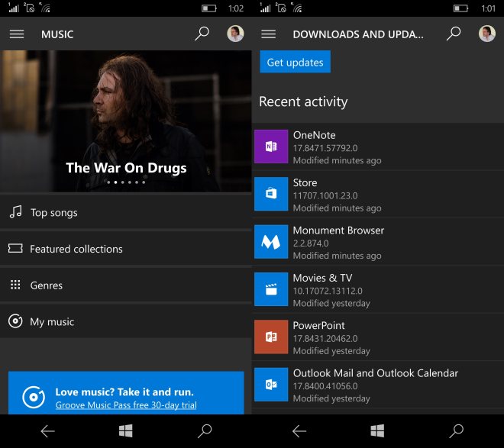Tap the Genres grid icon
Screen dimensions: 504x448
pyautogui.click(x=15, y=285)
